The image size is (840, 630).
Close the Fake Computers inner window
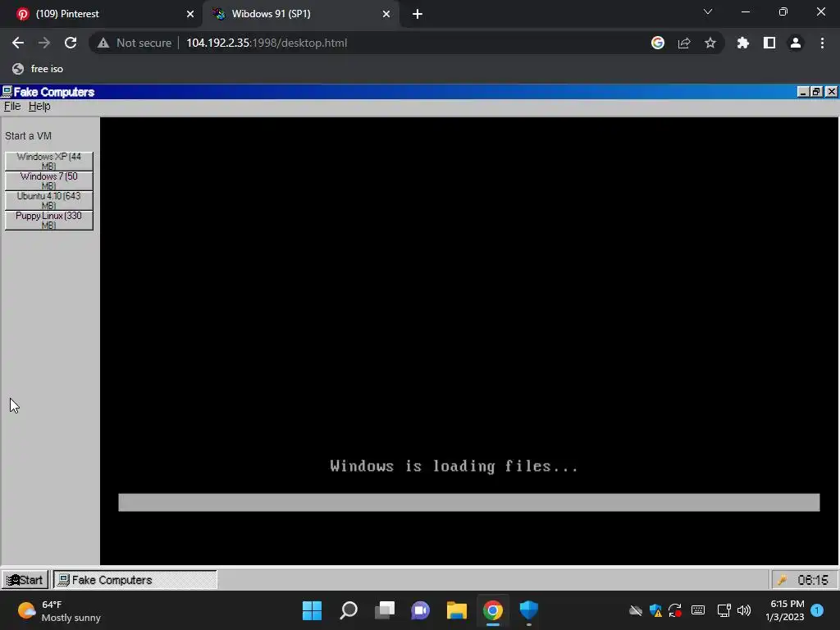coord(831,92)
